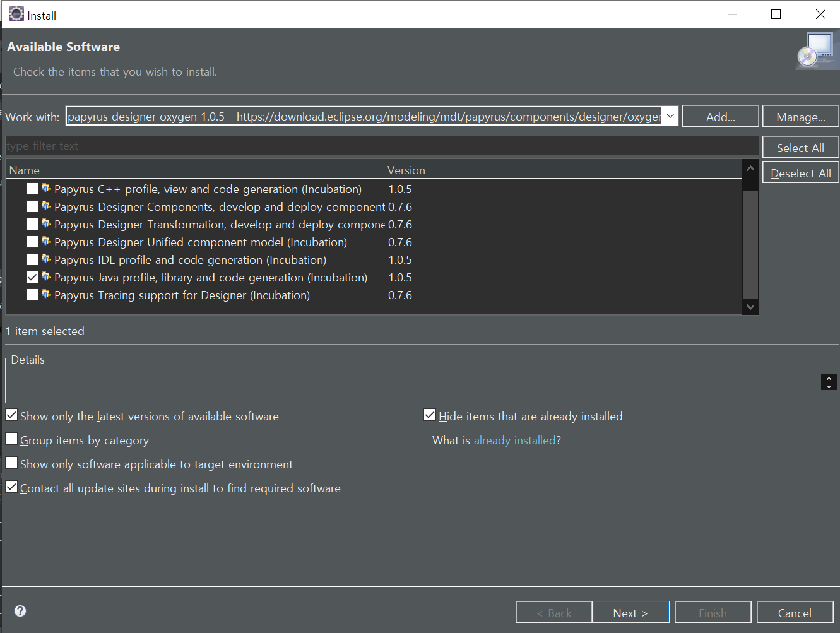
Task: Click the feature icon beside Papyrus IDL profile
Action: pyautogui.click(x=46, y=259)
